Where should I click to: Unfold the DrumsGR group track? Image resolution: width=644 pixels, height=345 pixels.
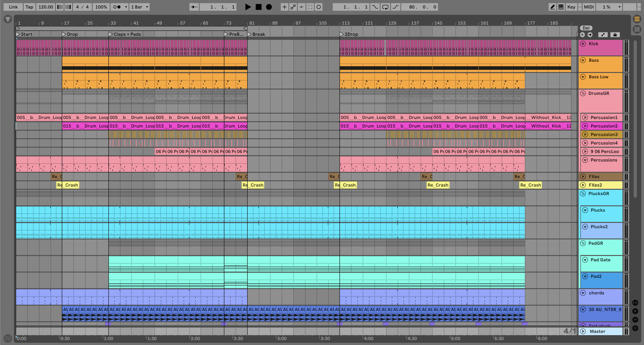[x=583, y=94]
